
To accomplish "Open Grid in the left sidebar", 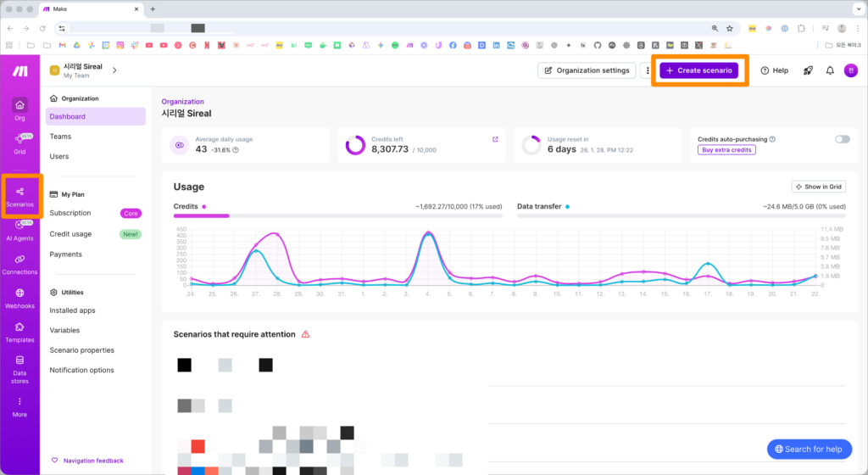I will [x=19, y=143].
